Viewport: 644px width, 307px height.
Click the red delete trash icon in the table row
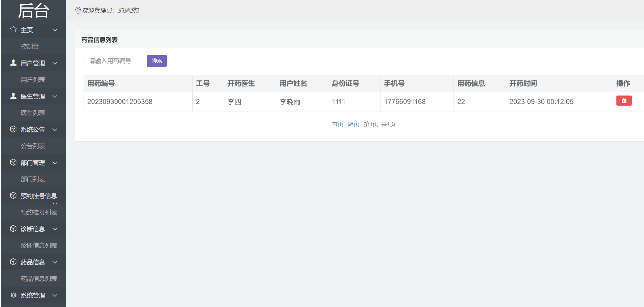coord(624,101)
